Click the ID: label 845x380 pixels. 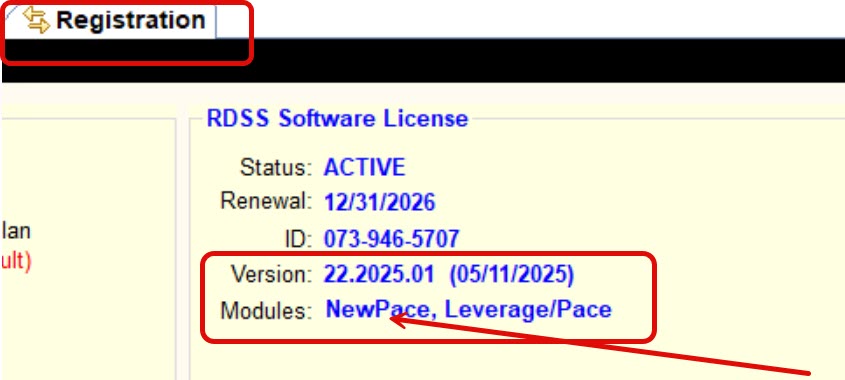click(x=299, y=239)
